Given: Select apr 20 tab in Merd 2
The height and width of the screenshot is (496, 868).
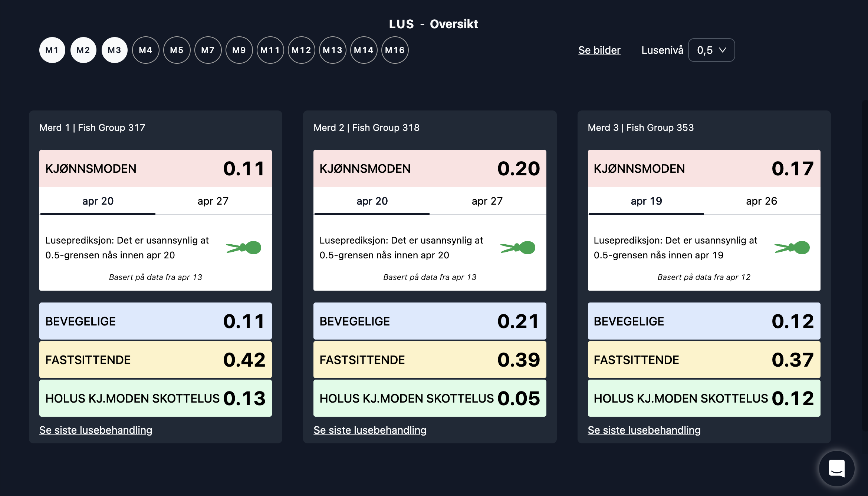Looking at the screenshot, I should pyautogui.click(x=372, y=201).
